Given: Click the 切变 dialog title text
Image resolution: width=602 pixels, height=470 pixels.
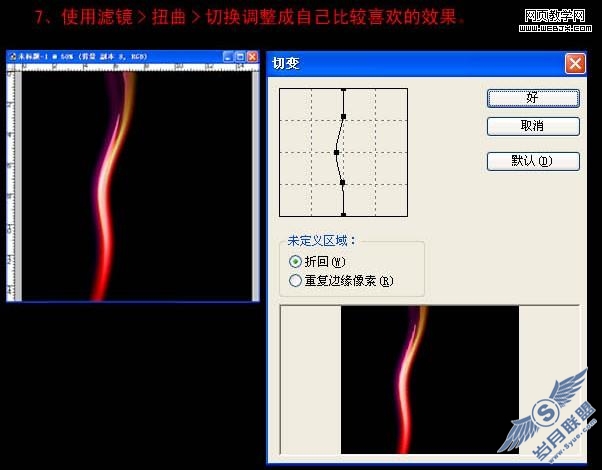Looking at the screenshot, I should tap(285, 63).
